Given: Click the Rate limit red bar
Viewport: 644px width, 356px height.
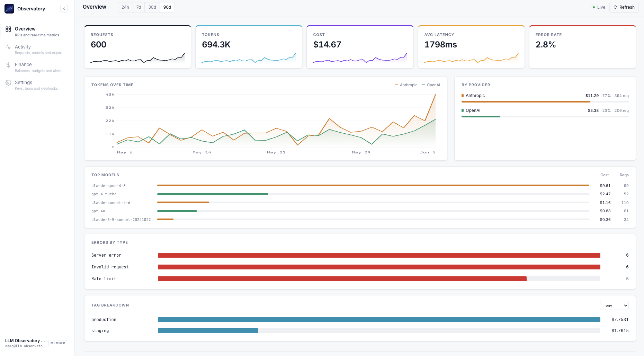Looking at the screenshot, I should coord(342,279).
